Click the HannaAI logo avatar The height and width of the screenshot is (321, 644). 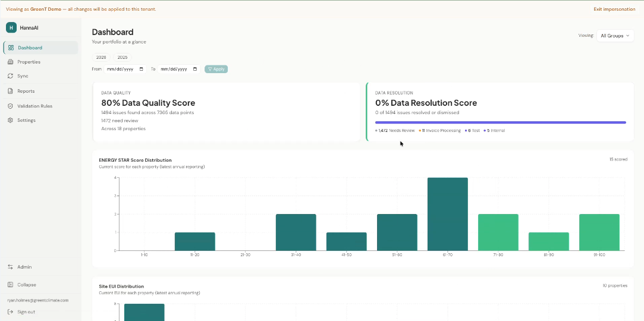[11, 27]
